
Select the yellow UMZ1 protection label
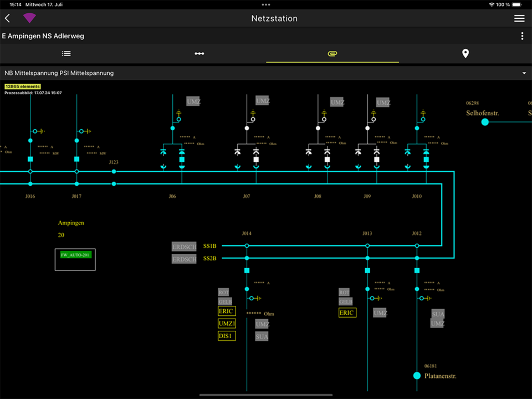tap(227, 324)
